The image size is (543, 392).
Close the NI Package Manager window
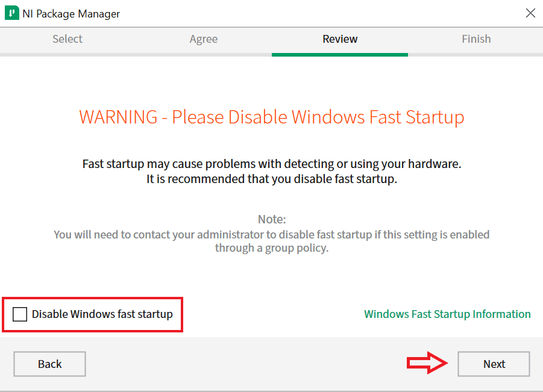tap(530, 13)
